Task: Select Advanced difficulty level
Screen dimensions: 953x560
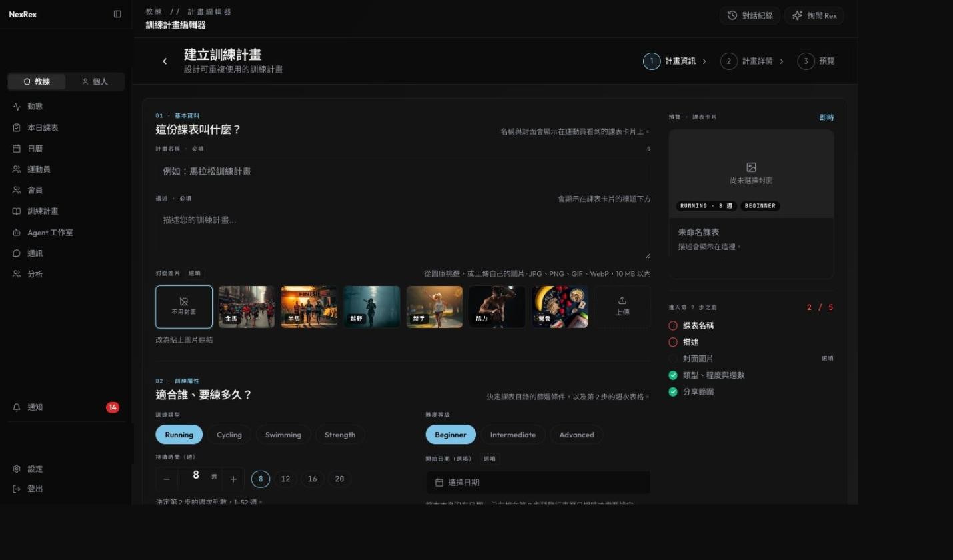Action: pos(576,435)
